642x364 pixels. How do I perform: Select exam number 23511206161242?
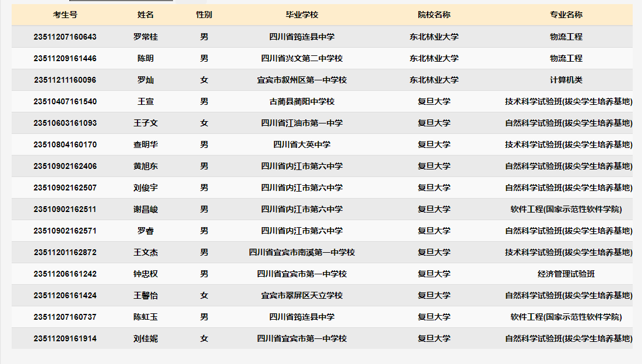pos(65,274)
